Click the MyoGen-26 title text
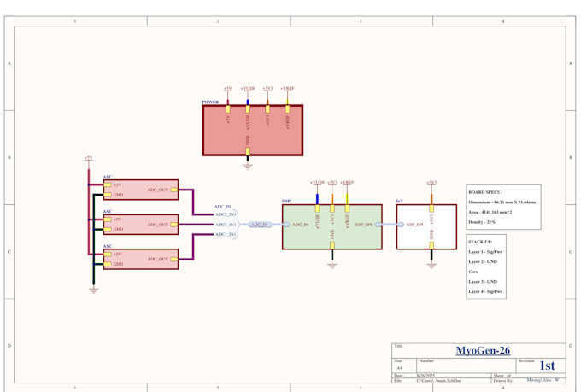The height and width of the screenshot is (392, 581). [483, 350]
